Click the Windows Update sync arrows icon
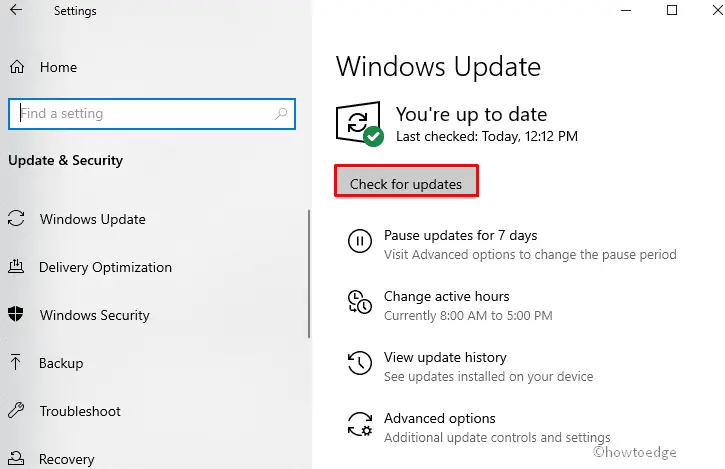 (17, 219)
